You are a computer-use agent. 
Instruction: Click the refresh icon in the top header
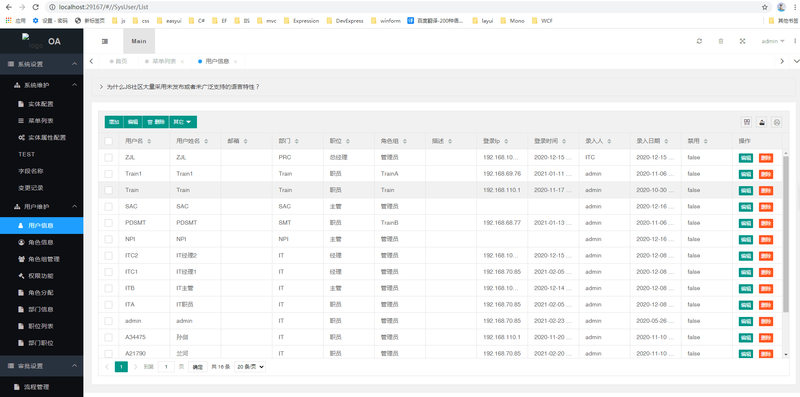699,41
